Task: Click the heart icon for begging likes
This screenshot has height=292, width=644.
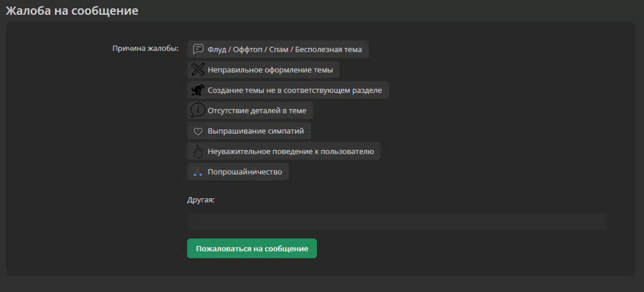Action: [x=198, y=131]
